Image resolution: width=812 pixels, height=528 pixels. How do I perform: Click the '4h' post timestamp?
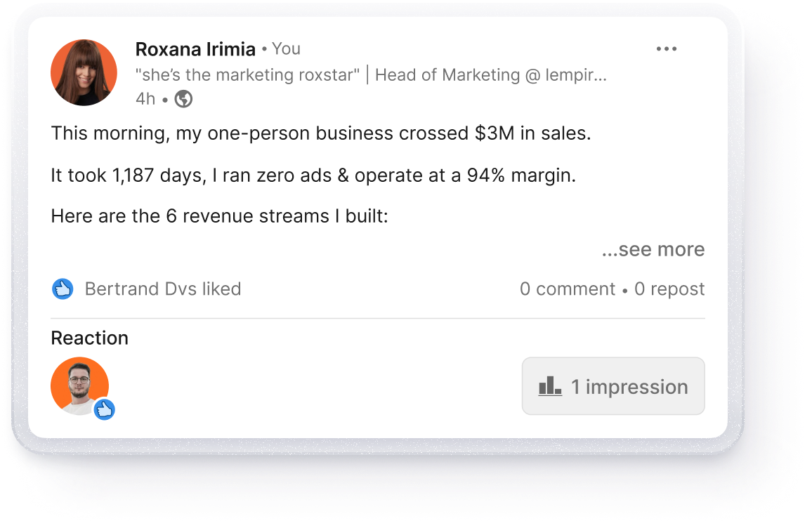pos(145,99)
